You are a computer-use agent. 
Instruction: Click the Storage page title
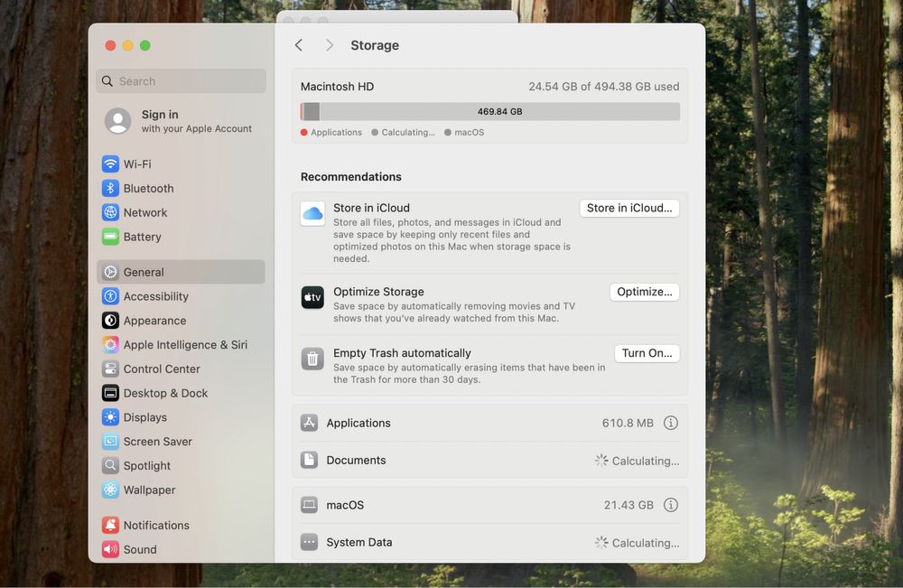[x=375, y=45]
